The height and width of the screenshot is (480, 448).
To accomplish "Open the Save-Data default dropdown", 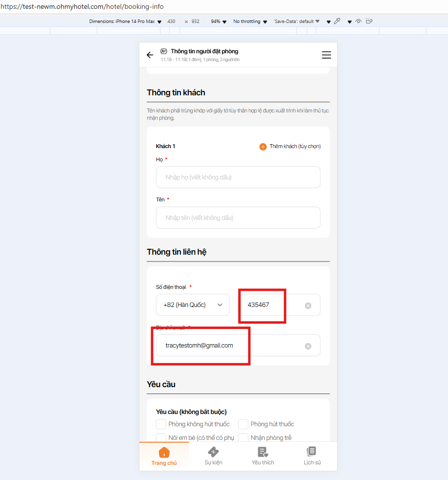I will click(x=296, y=22).
